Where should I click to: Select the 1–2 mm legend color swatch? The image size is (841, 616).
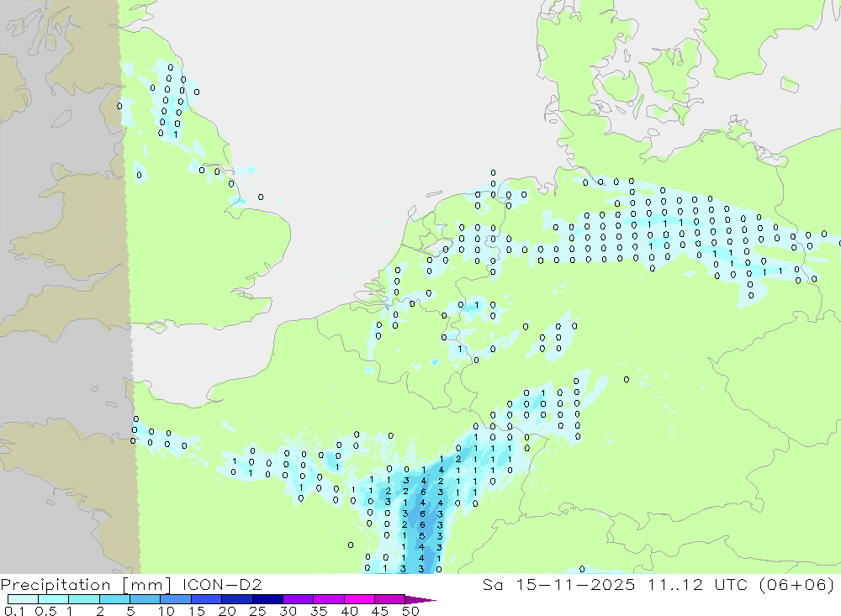(x=84, y=599)
